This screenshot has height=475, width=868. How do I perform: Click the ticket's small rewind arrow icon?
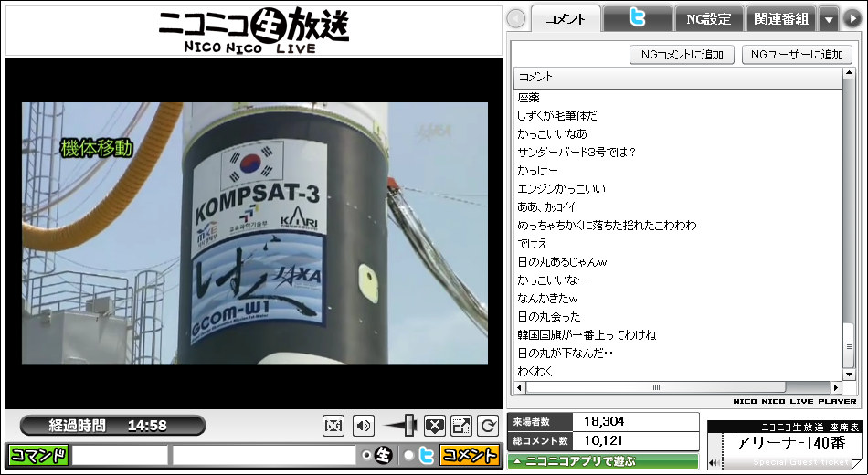coord(715,463)
